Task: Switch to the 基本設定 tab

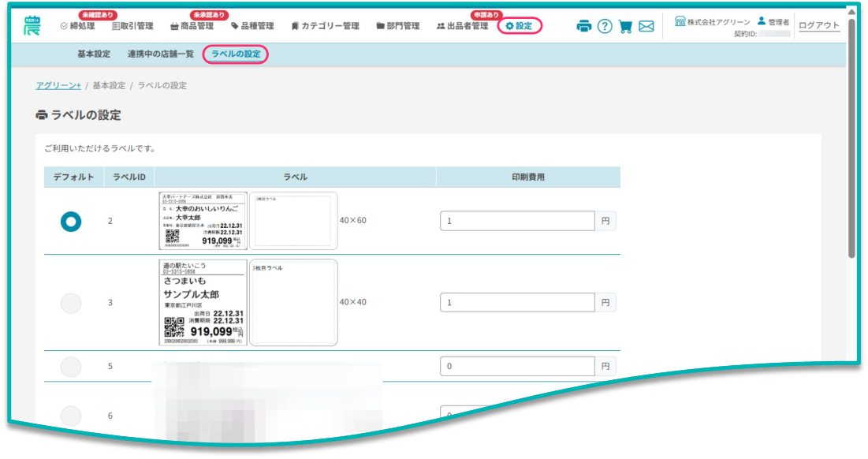Action: (x=94, y=54)
